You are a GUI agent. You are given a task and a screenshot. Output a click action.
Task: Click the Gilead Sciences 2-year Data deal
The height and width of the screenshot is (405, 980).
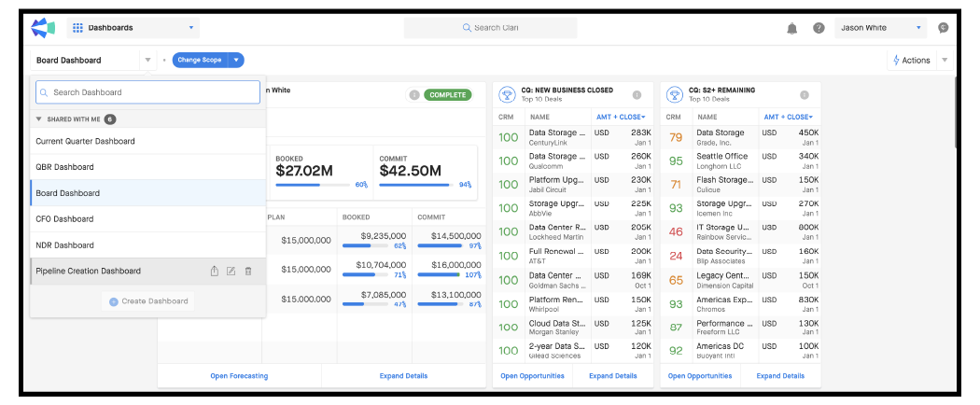click(573, 351)
